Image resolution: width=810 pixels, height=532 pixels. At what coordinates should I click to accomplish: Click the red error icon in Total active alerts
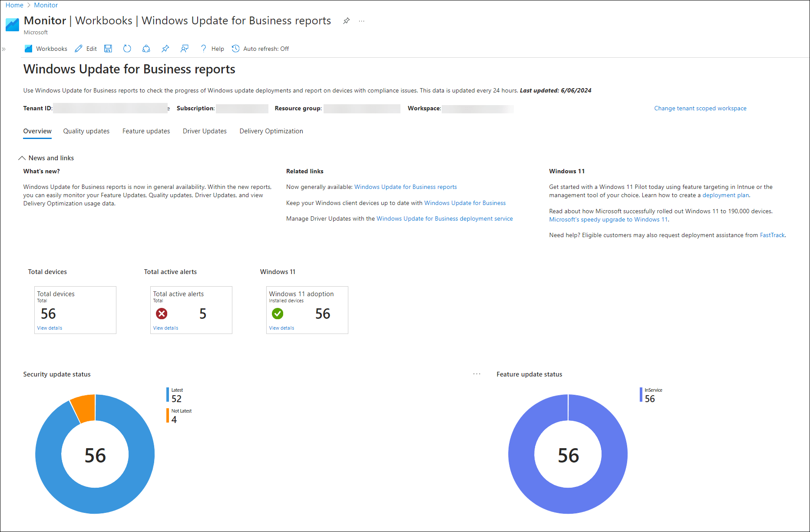pos(162,314)
